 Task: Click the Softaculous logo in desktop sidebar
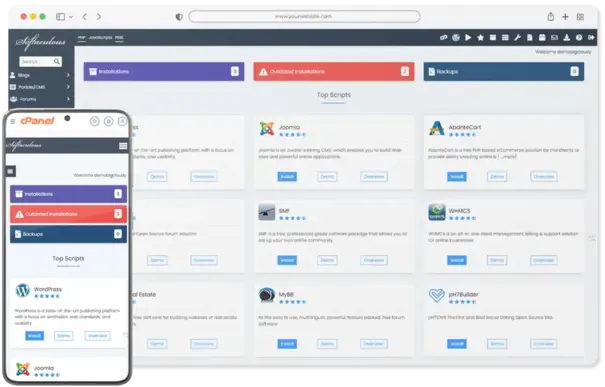tap(40, 42)
